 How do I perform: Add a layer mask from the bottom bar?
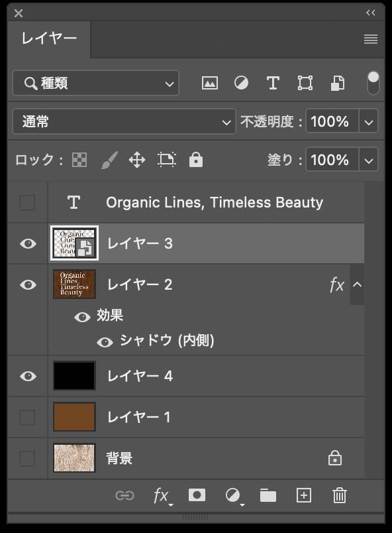point(195,495)
